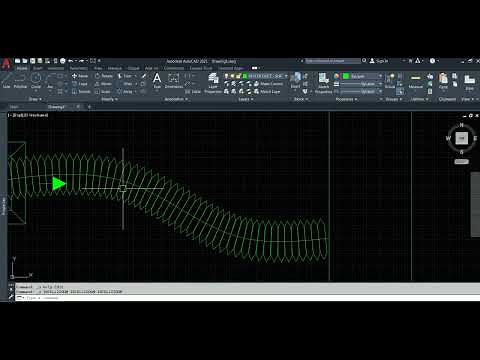Screen dimensions: 480x360
Task: Expand the Draw panel
Action: click(x=35, y=99)
